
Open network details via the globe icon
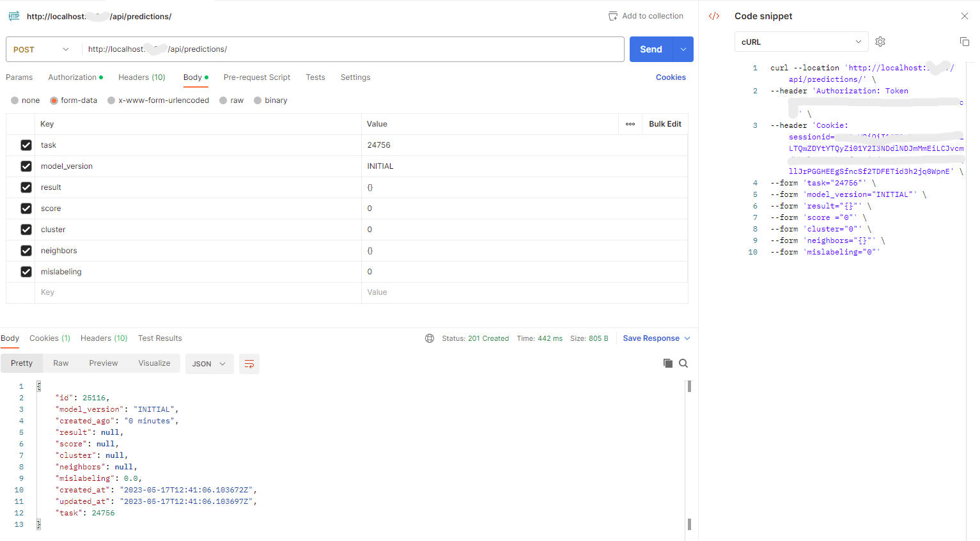pyautogui.click(x=429, y=338)
